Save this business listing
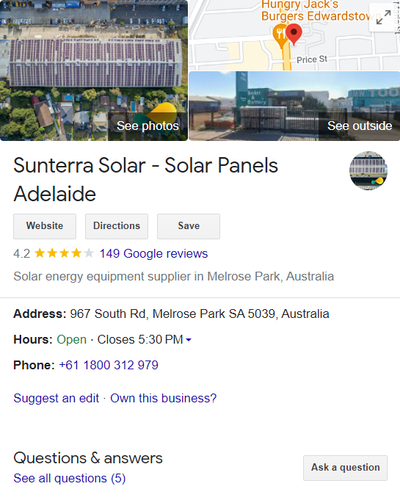Screen dimensions: 400x500 (x=189, y=226)
